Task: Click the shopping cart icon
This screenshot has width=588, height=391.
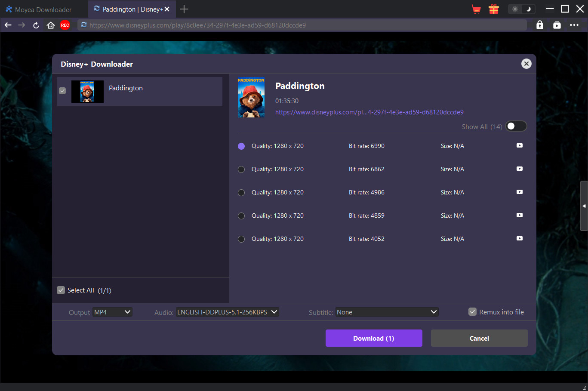Action: point(476,9)
